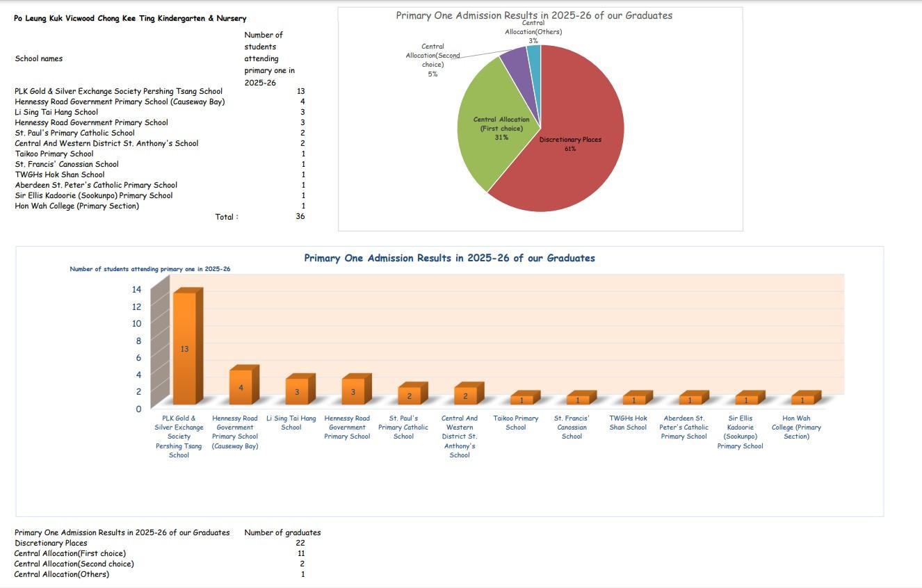Select the Hennessy Road Government Primary School bar

[x=356, y=389]
